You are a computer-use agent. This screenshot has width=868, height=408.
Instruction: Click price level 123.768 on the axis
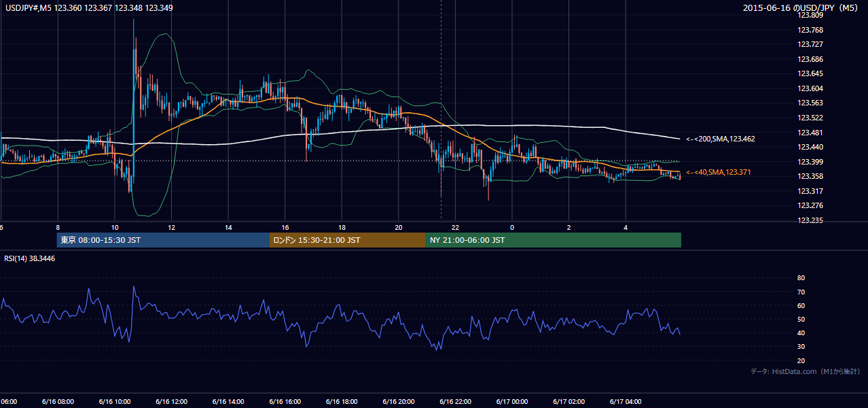coord(810,30)
